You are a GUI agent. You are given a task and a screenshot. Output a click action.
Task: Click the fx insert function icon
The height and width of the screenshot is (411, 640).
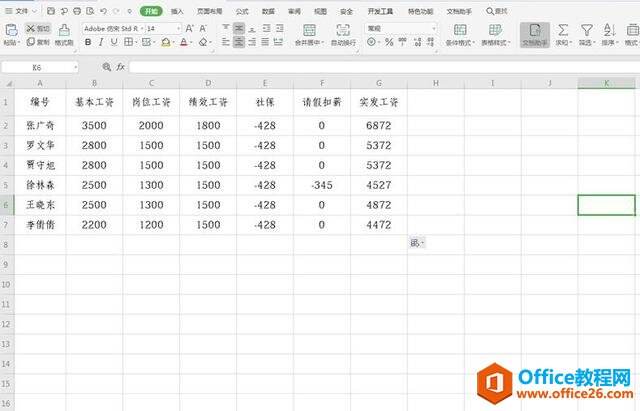point(120,67)
